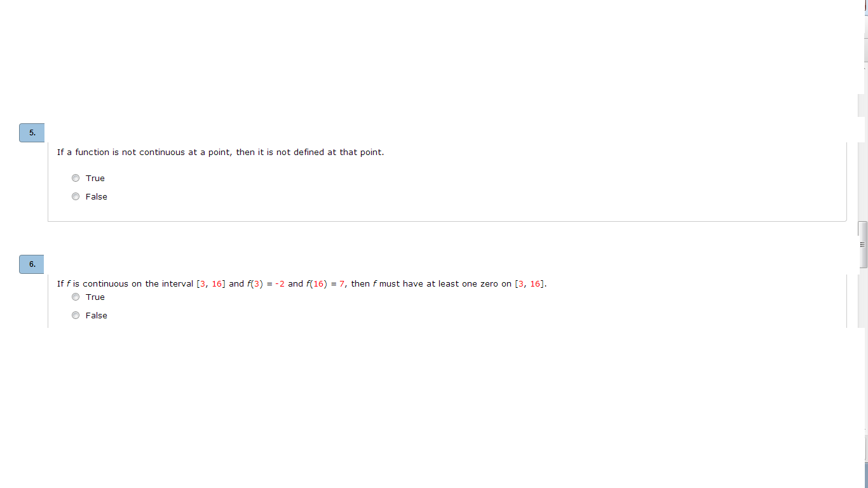
Task: Select the False radio button for question 5
Action: (76, 196)
